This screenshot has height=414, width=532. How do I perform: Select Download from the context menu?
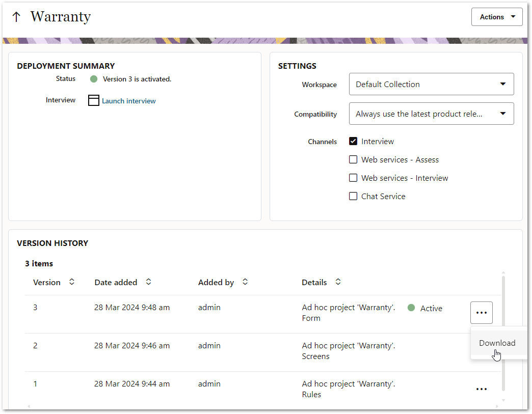click(498, 343)
